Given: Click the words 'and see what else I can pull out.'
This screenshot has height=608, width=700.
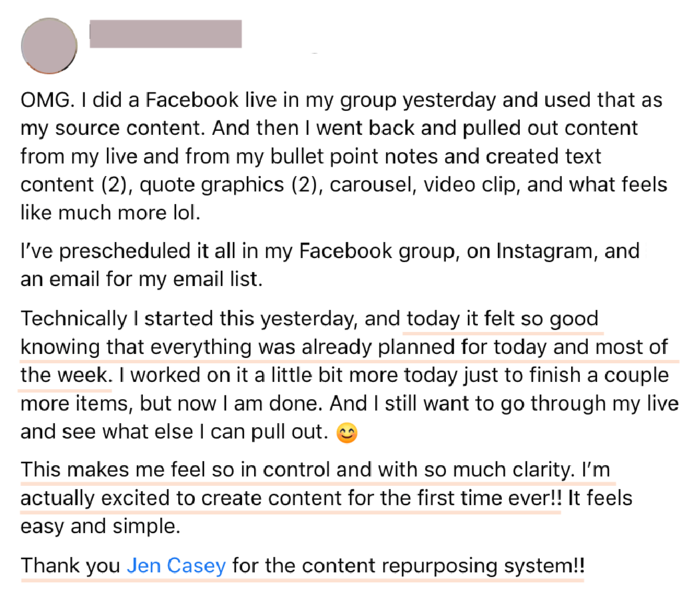Looking at the screenshot, I should [x=175, y=432].
